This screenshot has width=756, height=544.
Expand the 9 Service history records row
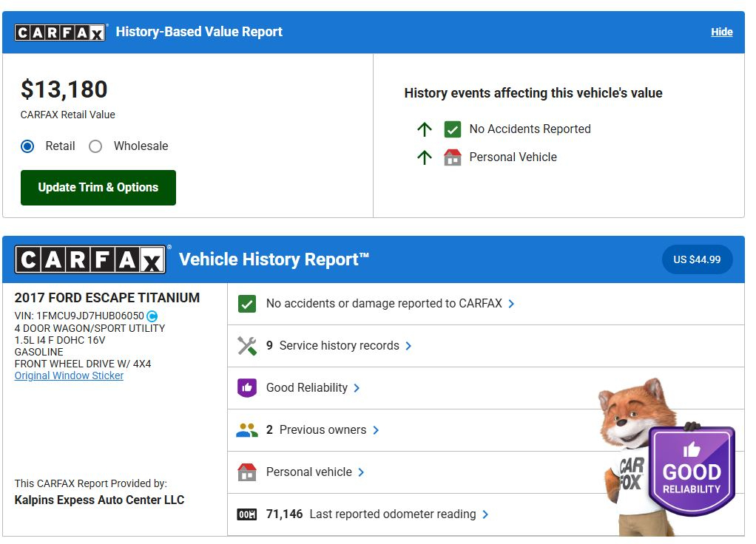pyautogui.click(x=408, y=346)
